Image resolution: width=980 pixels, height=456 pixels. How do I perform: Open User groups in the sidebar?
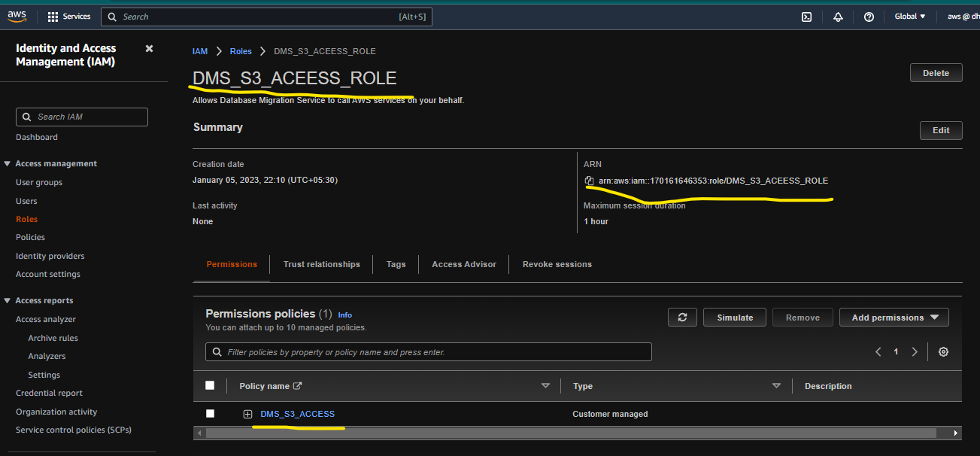[39, 182]
